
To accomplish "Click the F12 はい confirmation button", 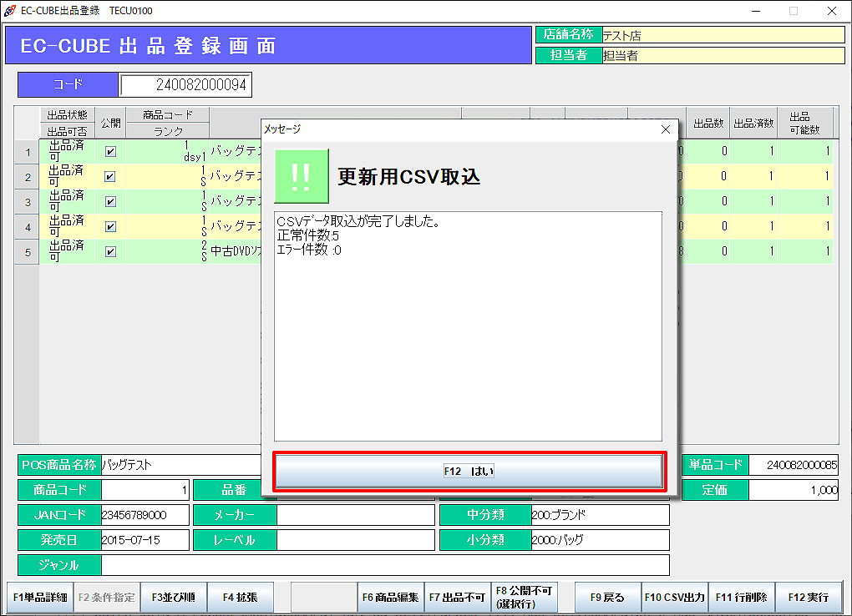I will tap(469, 472).
